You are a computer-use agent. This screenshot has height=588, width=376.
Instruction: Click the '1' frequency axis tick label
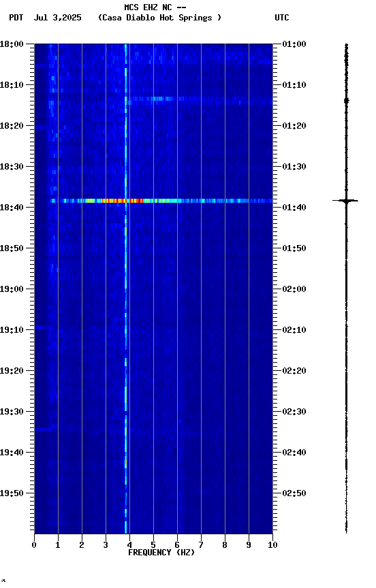tap(58, 545)
